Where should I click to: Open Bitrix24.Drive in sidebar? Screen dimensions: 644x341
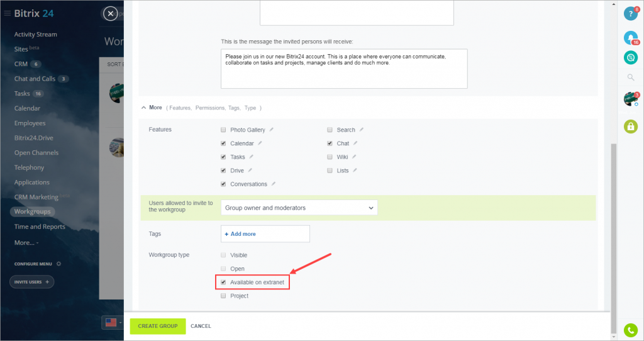pos(34,138)
